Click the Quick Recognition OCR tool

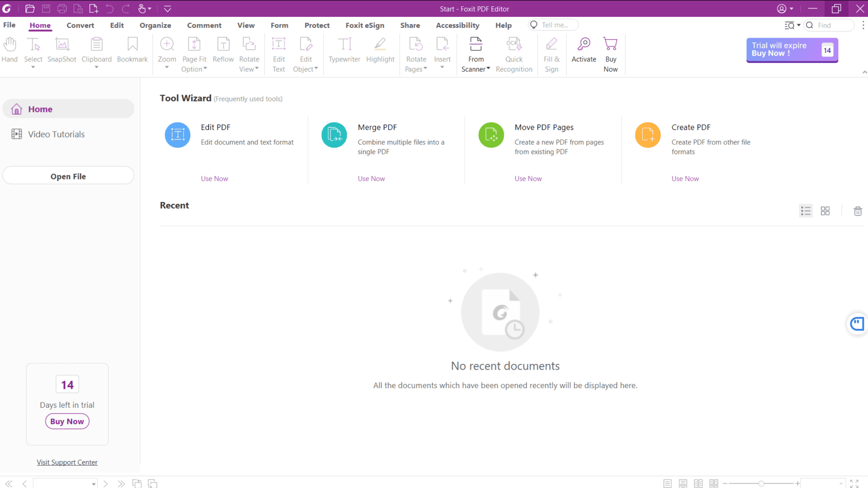pos(514,55)
